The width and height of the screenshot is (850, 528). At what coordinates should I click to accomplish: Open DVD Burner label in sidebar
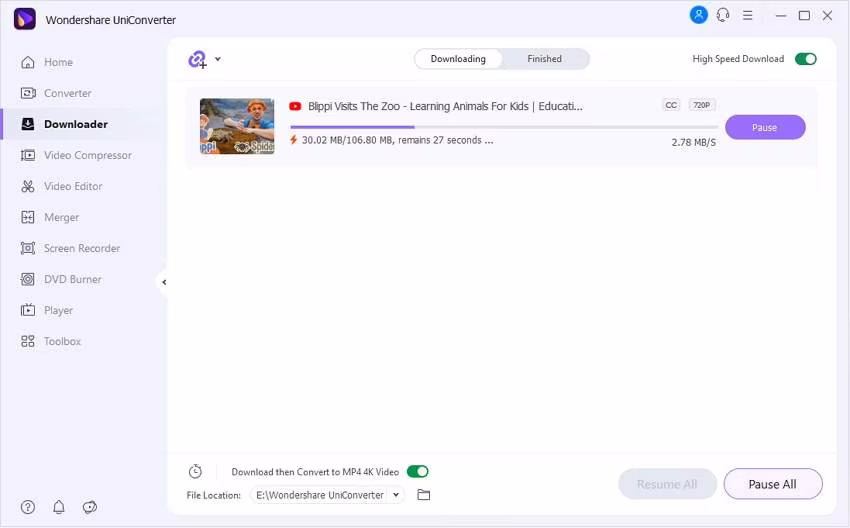(73, 279)
